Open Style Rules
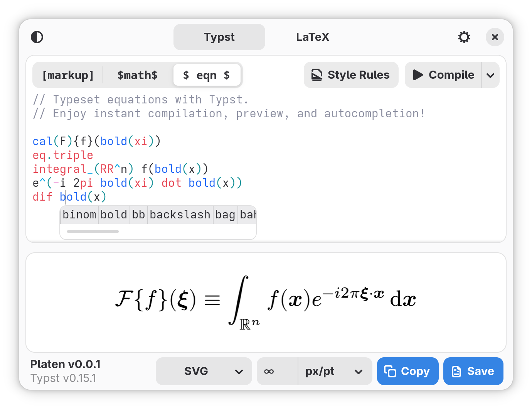Screen dimensions: 532x409 click(351, 75)
